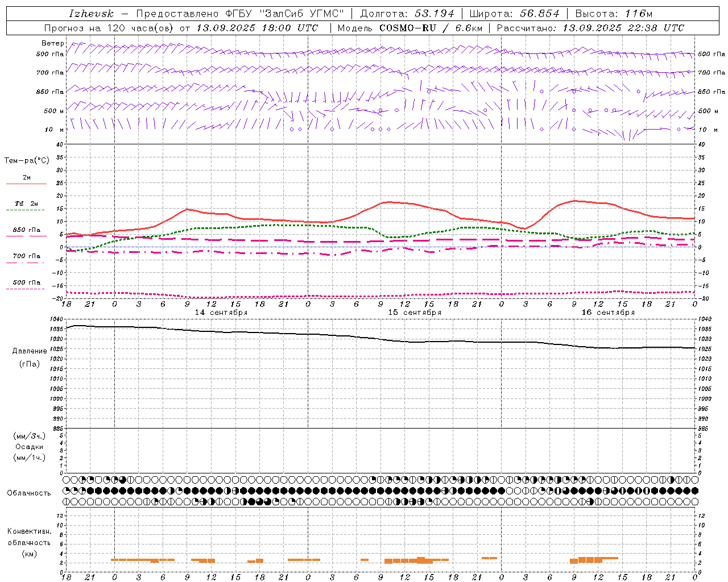Click the "(гПа)" unit label under Давление

[x=29, y=364]
